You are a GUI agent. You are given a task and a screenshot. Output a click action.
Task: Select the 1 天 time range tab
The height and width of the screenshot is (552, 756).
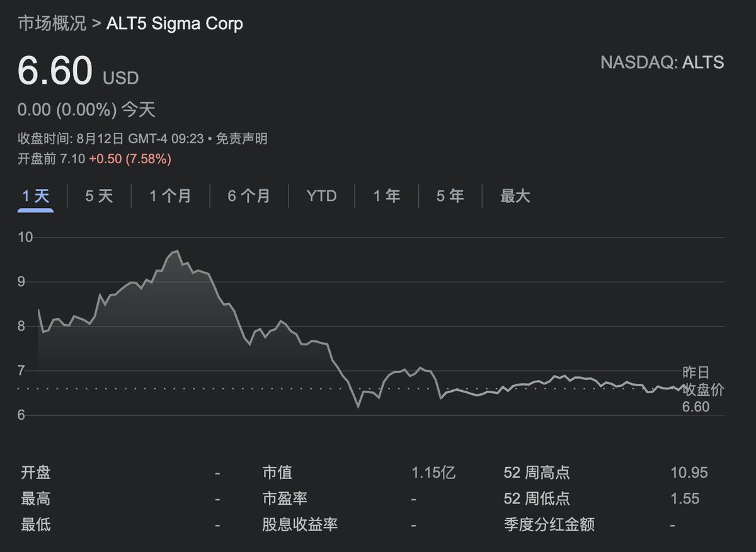click(x=35, y=196)
